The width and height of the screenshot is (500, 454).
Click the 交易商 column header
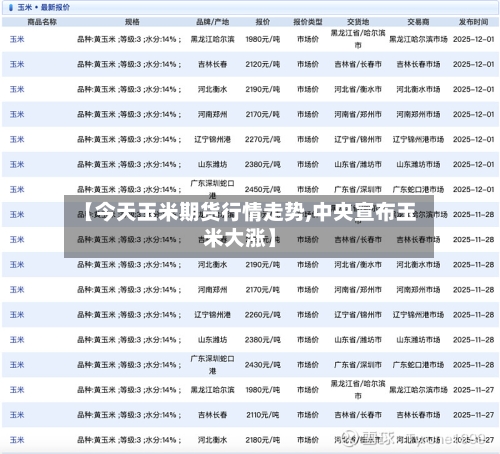(418, 22)
